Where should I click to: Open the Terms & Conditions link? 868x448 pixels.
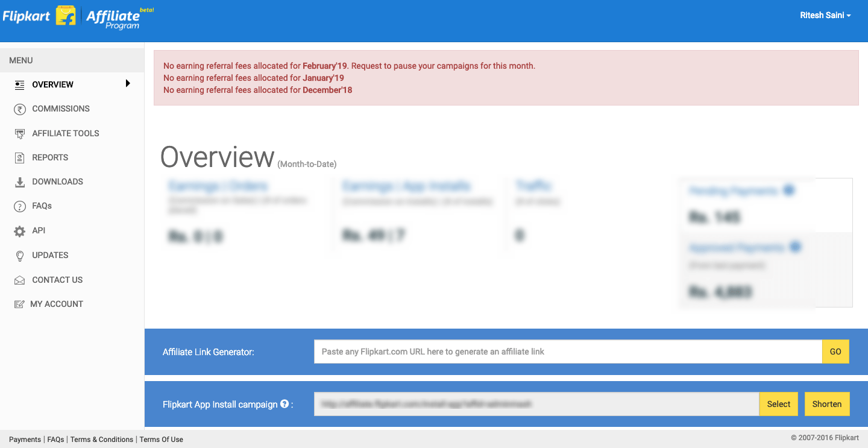(x=101, y=440)
